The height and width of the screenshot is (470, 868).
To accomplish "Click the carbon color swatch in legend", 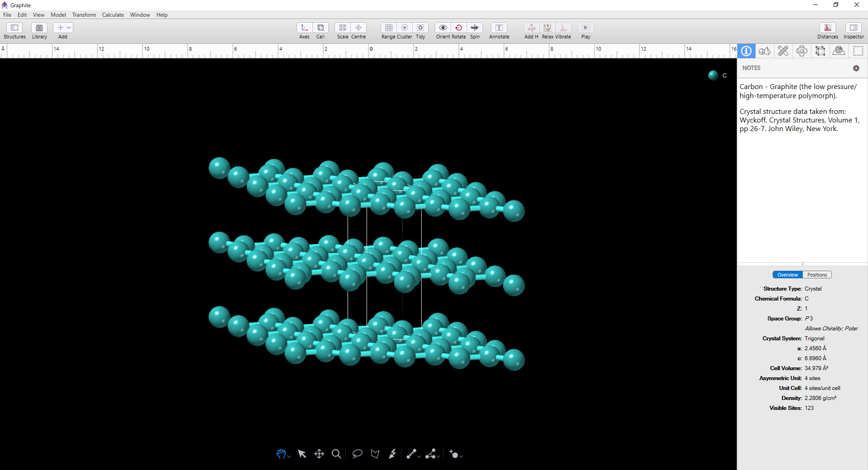I will click(x=713, y=75).
